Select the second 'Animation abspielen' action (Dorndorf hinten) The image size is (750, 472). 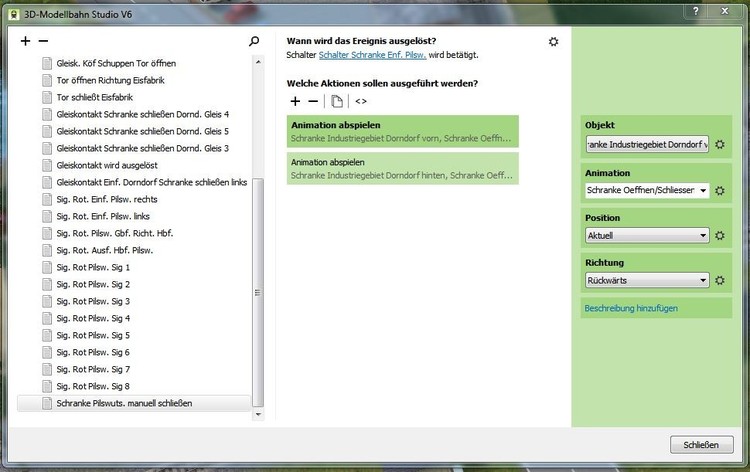pos(402,169)
